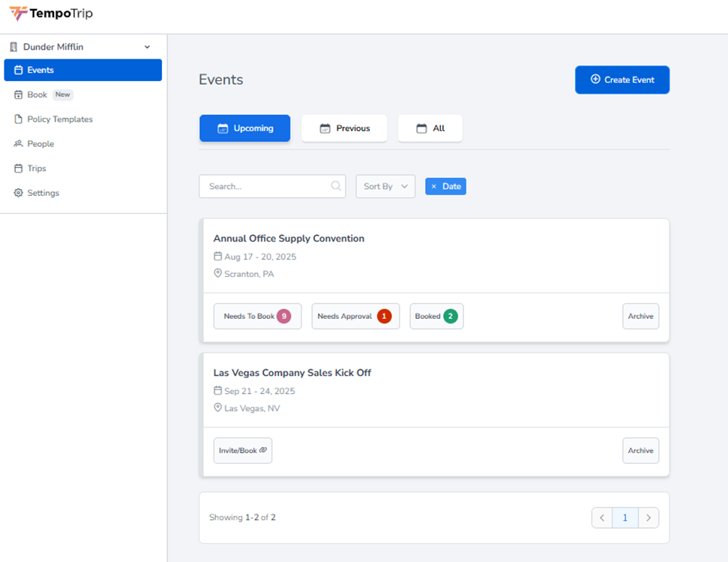Image resolution: width=728 pixels, height=562 pixels.
Task: Click the TempoTrip logo icon
Action: 18,14
